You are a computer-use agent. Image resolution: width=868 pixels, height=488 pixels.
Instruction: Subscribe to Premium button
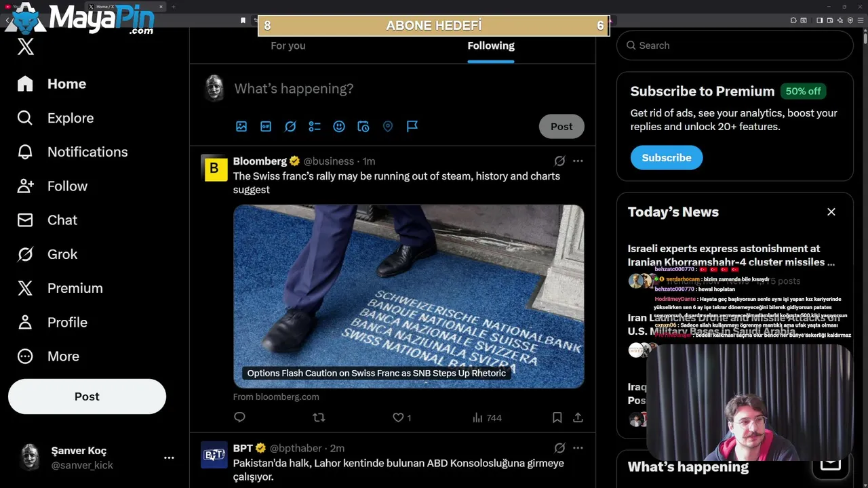(x=667, y=157)
